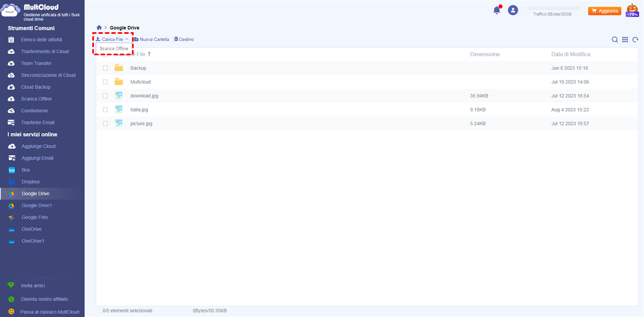Open Elenco delle attività in sidebar

coord(42,40)
